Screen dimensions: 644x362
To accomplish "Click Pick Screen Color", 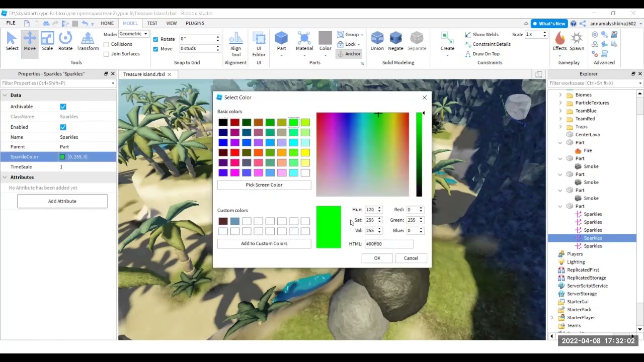I will pos(264,185).
